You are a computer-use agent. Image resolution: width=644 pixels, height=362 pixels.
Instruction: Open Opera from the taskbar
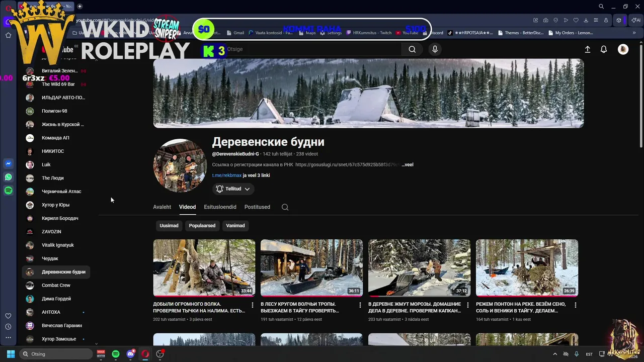[145, 354]
